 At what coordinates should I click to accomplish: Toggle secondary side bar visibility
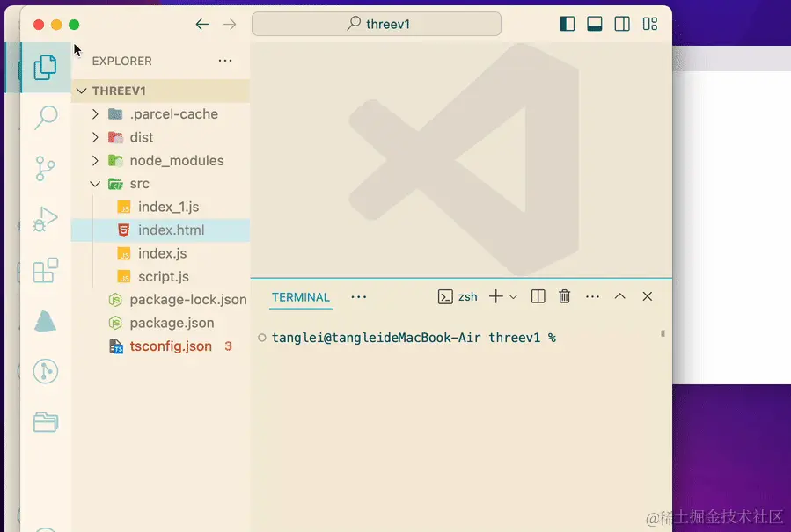tap(622, 24)
